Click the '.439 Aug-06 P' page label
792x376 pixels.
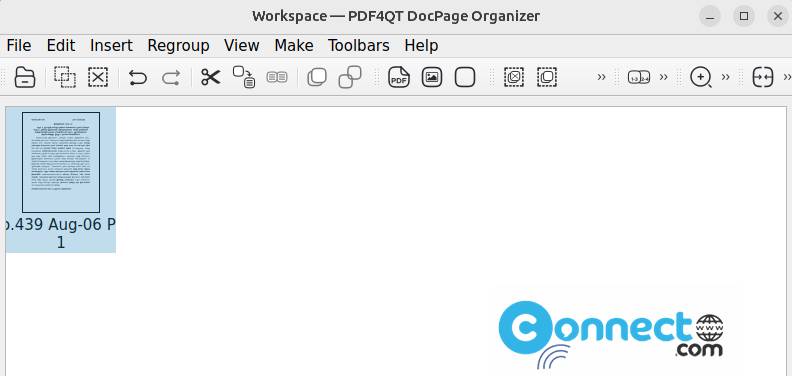[x=61, y=224]
